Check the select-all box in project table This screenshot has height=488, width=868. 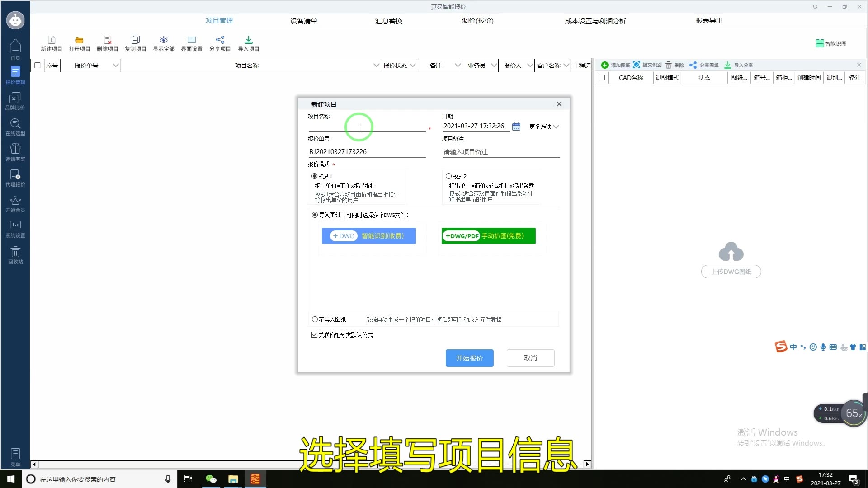tap(38, 66)
